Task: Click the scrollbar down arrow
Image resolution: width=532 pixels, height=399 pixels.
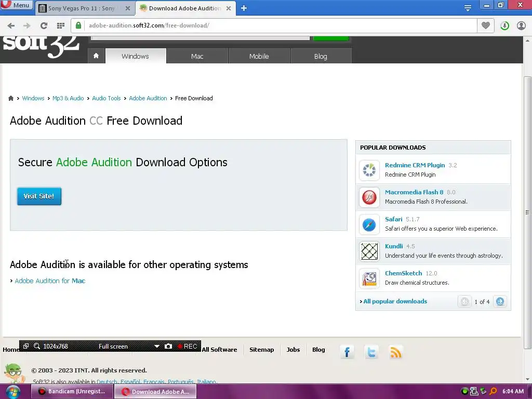Action: coord(527,379)
